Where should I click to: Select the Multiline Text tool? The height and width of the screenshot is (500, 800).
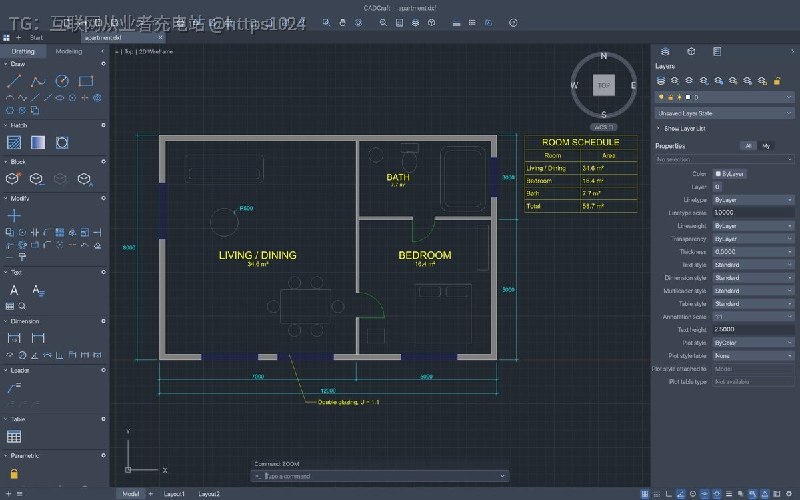tap(38, 290)
